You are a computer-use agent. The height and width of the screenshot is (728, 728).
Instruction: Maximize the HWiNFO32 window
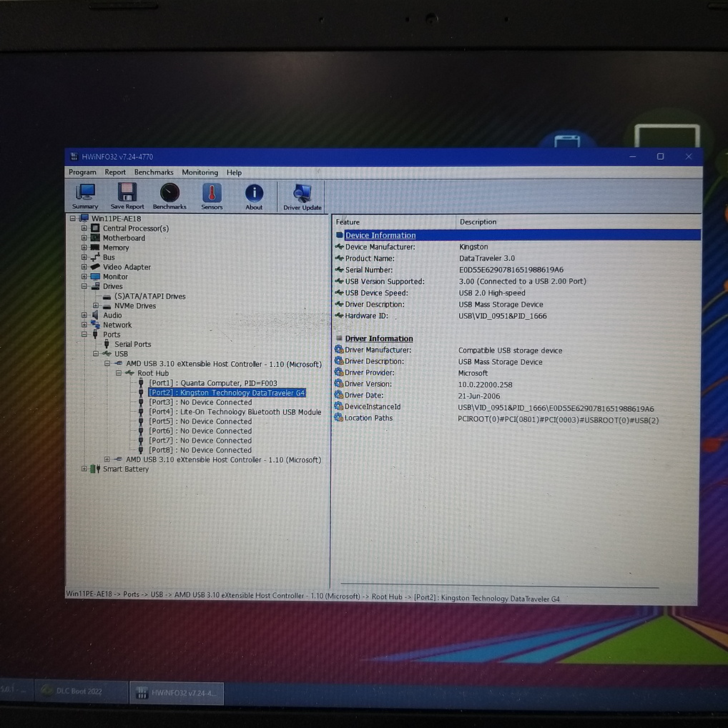[x=660, y=157]
